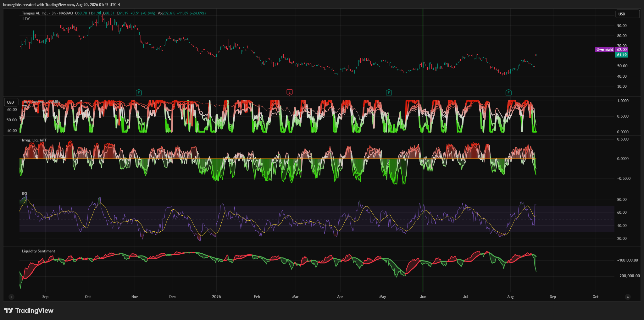Click the volume value Vol 292.6K
The image size is (644, 320).
tap(166, 13)
